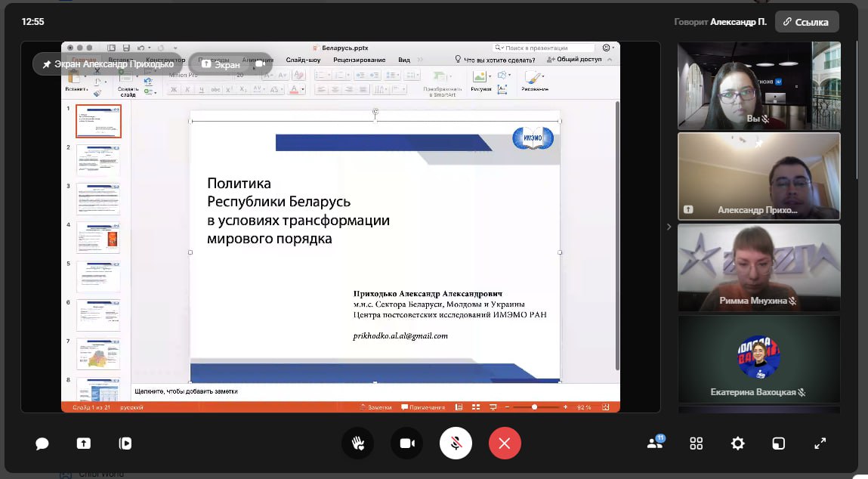868x479 pixels.
Task: Open the font color dropdown arrow
Action: click(x=303, y=90)
